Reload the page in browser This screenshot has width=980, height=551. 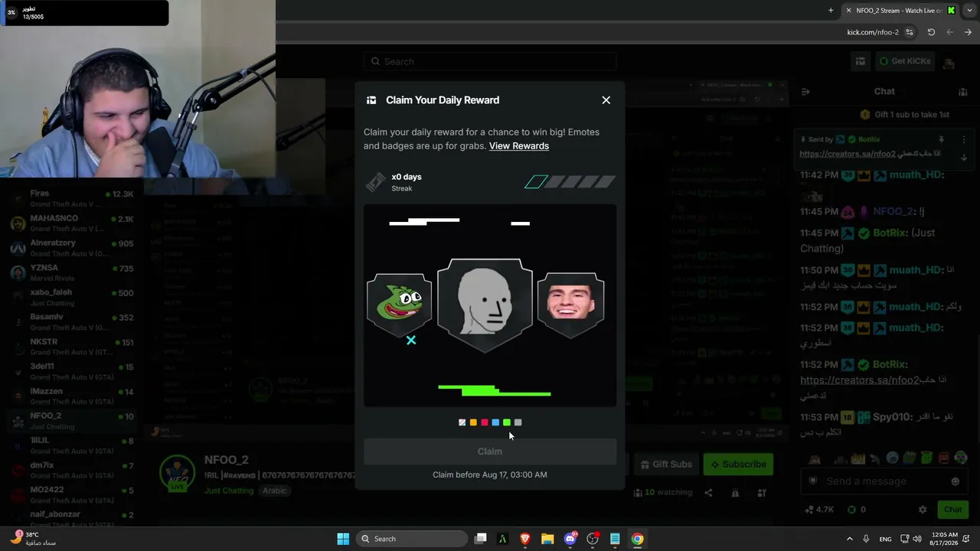click(931, 32)
